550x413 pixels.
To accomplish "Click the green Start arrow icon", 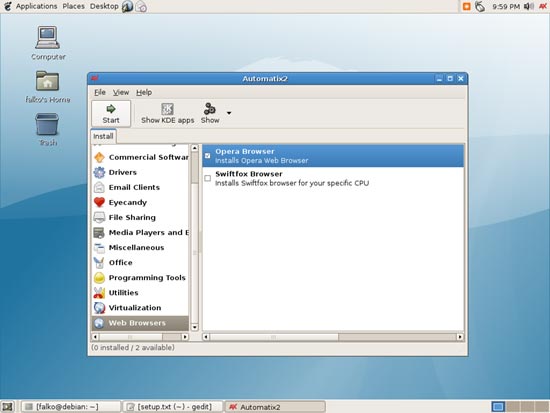I will point(111,109).
